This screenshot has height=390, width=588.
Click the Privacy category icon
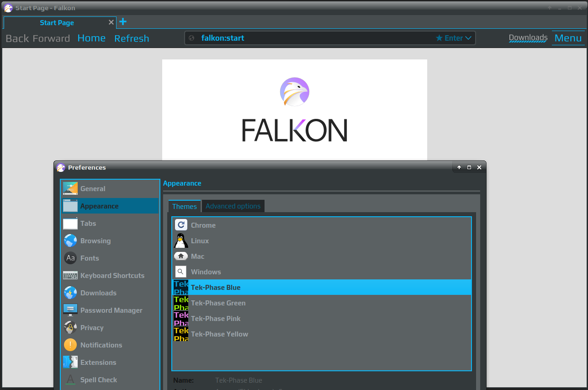point(70,327)
